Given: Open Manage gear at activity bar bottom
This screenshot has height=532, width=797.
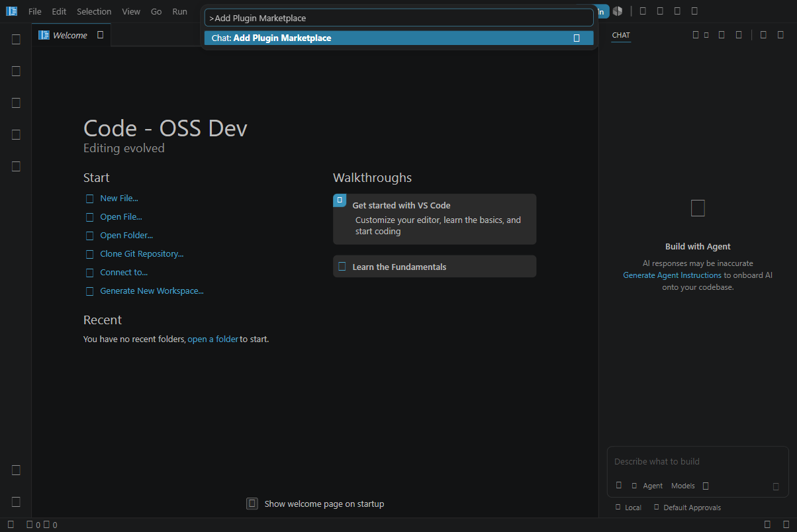Looking at the screenshot, I should coord(16,502).
